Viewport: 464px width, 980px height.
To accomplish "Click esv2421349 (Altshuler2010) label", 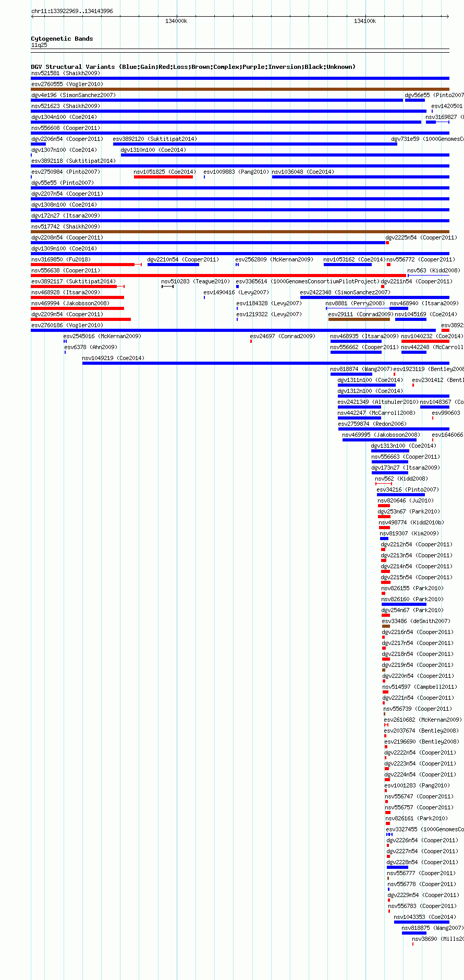I will pyautogui.click(x=378, y=402).
